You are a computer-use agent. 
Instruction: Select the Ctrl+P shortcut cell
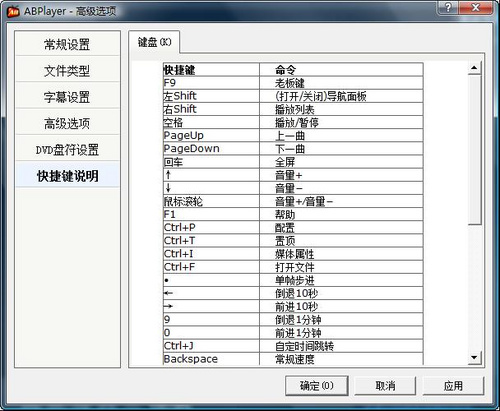point(211,228)
